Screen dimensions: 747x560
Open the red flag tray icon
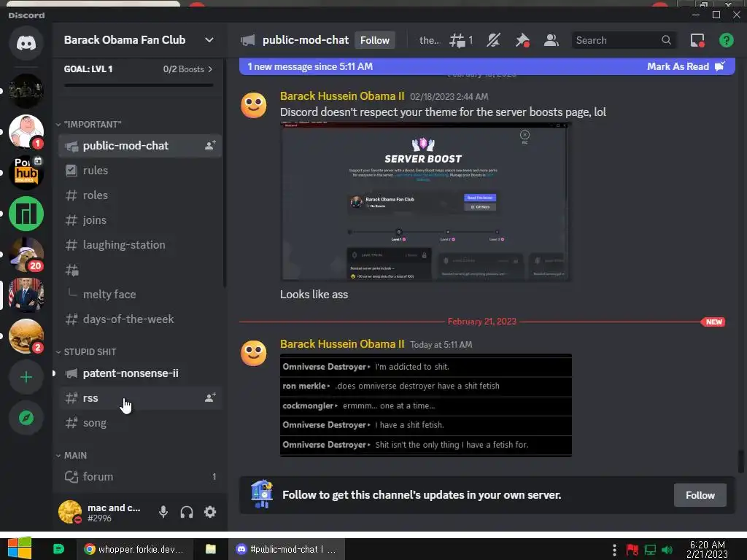point(632,550)
